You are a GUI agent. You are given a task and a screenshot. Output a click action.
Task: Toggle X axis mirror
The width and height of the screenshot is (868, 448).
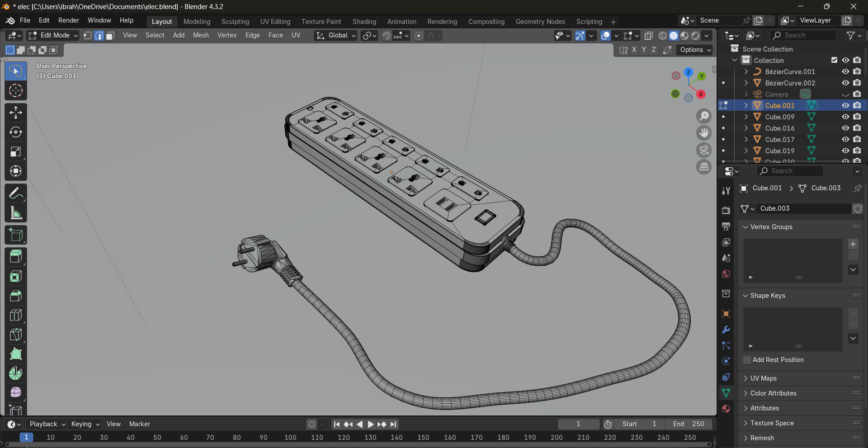pos(634,50)
